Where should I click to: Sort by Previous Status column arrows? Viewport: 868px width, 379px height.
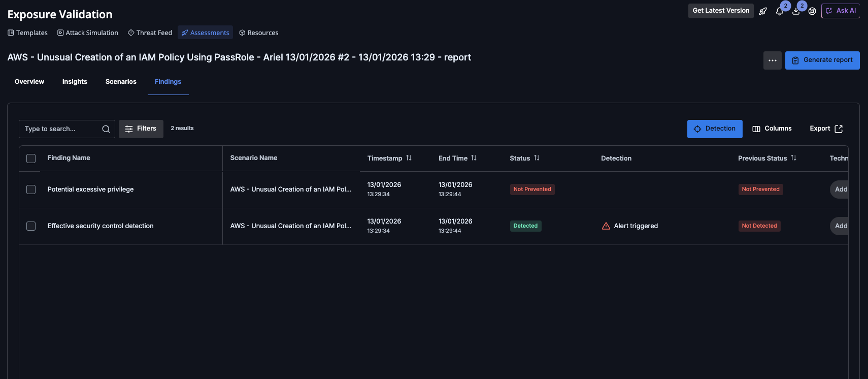point(793,158)
